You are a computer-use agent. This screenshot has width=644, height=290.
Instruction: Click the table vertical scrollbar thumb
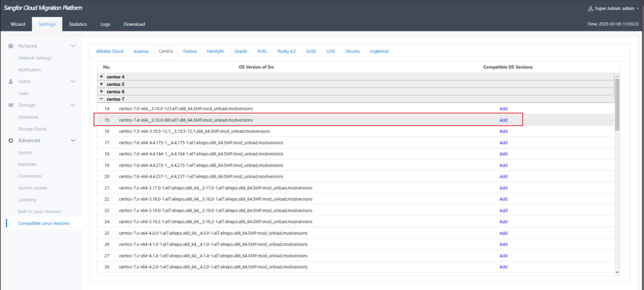[x=617, y=105]
